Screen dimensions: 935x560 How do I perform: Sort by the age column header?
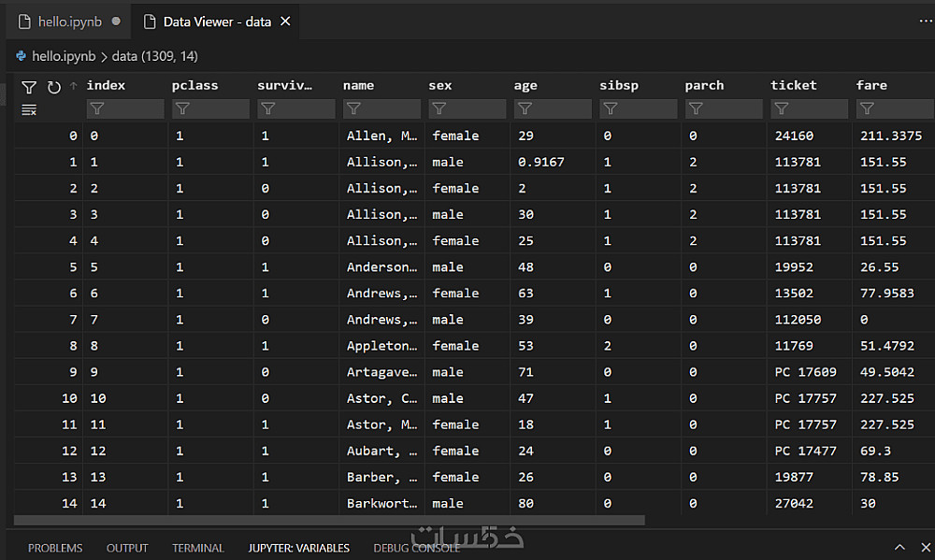tap(525, 85)
